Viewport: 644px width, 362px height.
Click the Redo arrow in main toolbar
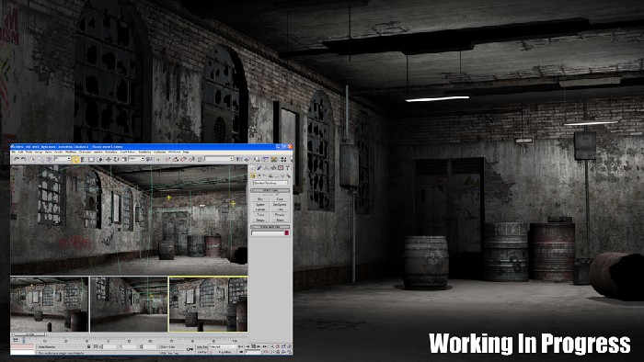[x=24, y=159]
